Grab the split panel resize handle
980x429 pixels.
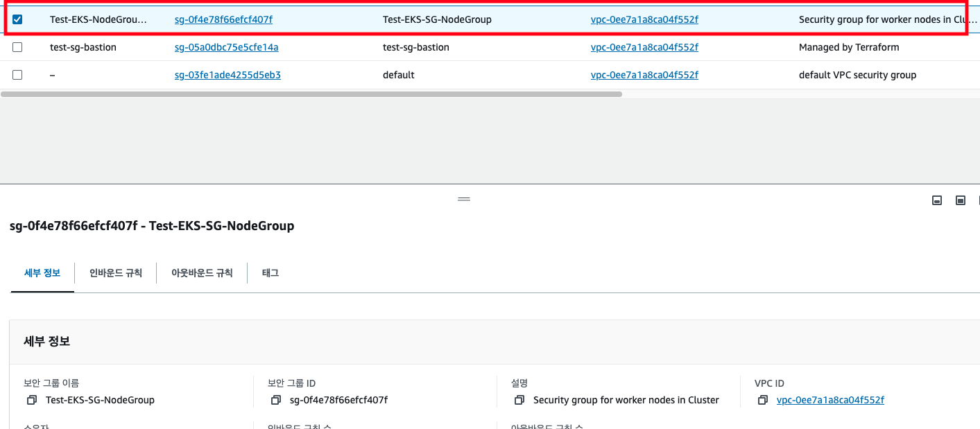pyautogui.click(x=464, y=199)
